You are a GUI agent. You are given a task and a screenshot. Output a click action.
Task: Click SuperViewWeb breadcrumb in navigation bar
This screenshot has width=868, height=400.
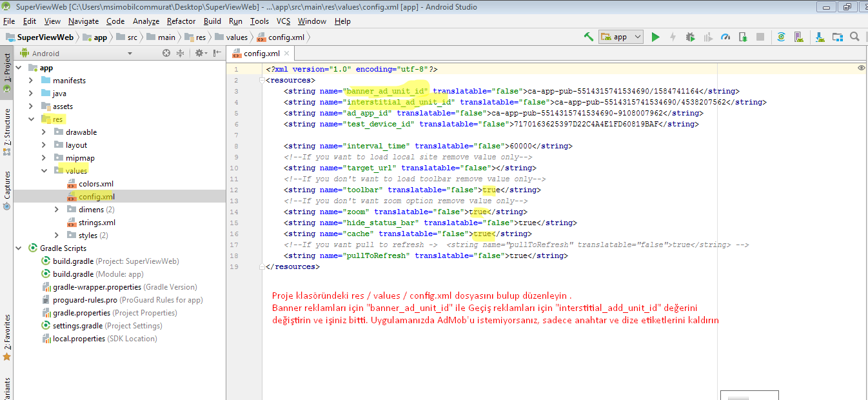tap(39, 37)
